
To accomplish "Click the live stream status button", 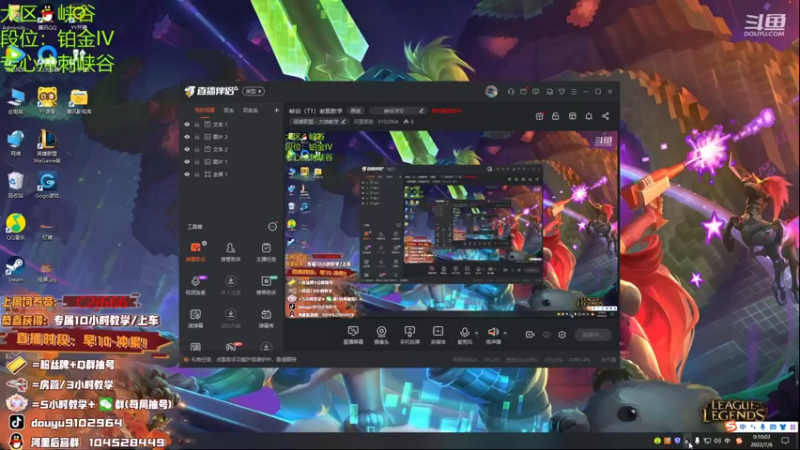I will click(x=592, y=335).
